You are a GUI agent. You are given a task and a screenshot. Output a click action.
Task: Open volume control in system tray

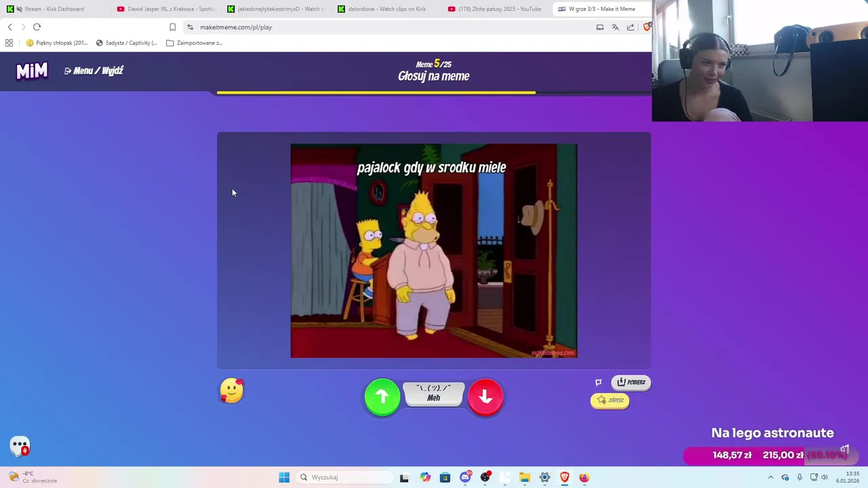[x=825, y=477]
